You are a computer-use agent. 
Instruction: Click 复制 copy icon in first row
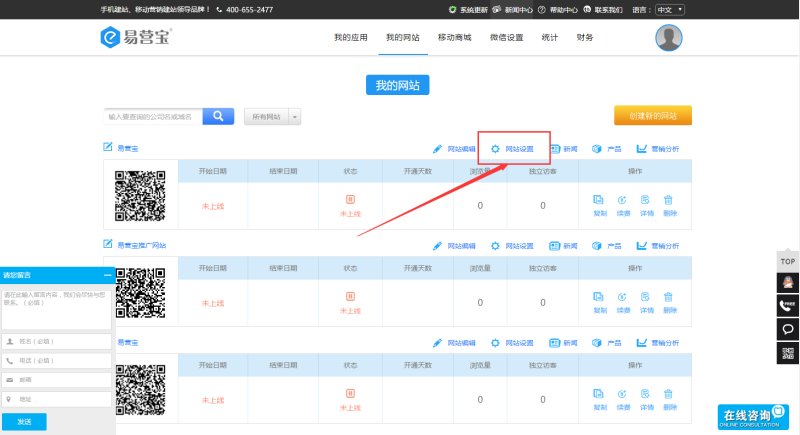[x=599, y=200]
